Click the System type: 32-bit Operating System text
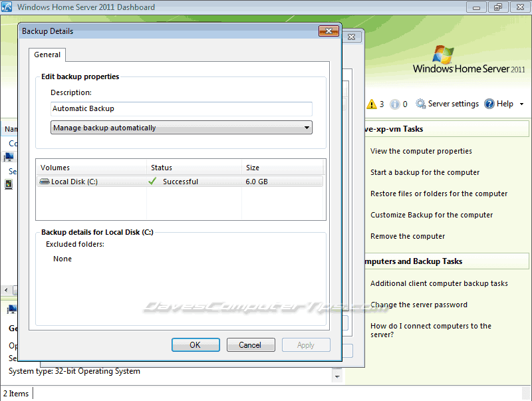 (74, 371)
